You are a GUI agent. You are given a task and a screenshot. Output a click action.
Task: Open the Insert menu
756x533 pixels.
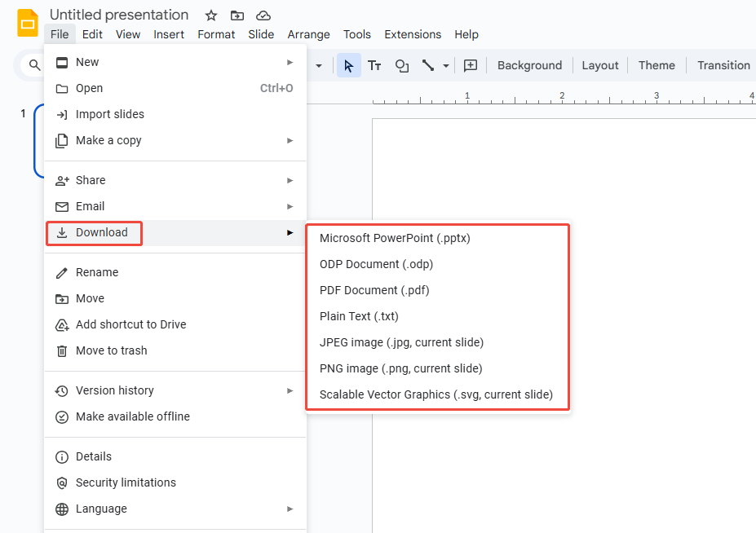point(168,34)
